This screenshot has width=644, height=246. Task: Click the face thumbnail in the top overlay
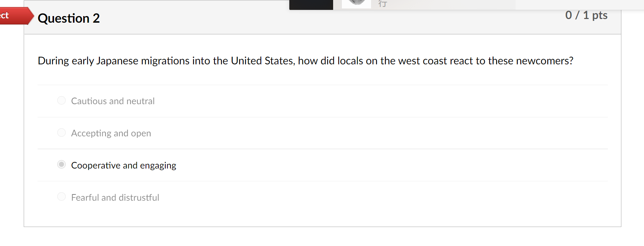pos(356,4)
